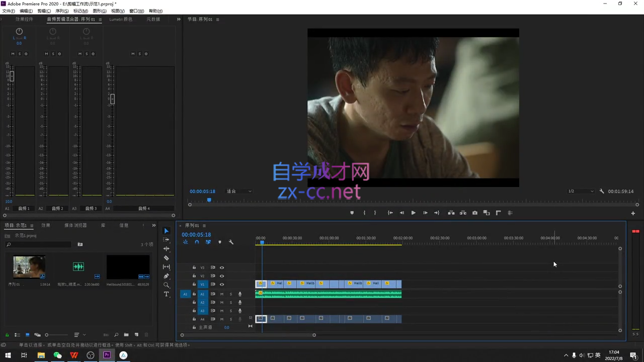Switch to 媒体浏览器 tab
This screenshot has width=644, height=362.
click(75, 225)
